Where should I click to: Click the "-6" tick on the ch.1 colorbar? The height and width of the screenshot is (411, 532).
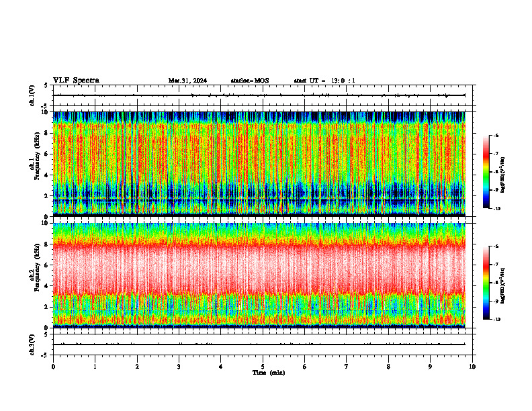pyautogui.click(x=496, y=136)
